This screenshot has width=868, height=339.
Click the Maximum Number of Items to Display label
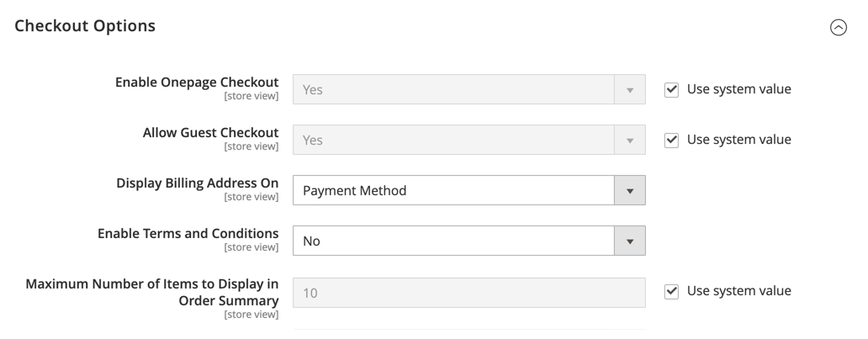152,292
